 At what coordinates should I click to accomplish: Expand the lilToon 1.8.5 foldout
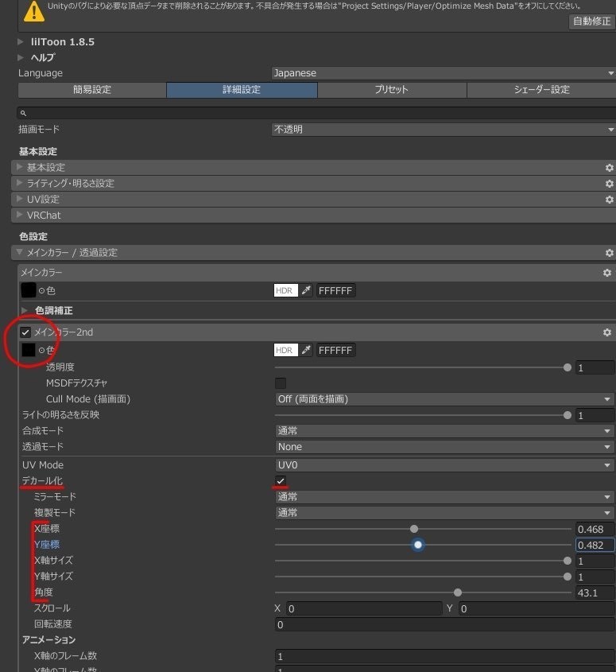pos(21,42)
